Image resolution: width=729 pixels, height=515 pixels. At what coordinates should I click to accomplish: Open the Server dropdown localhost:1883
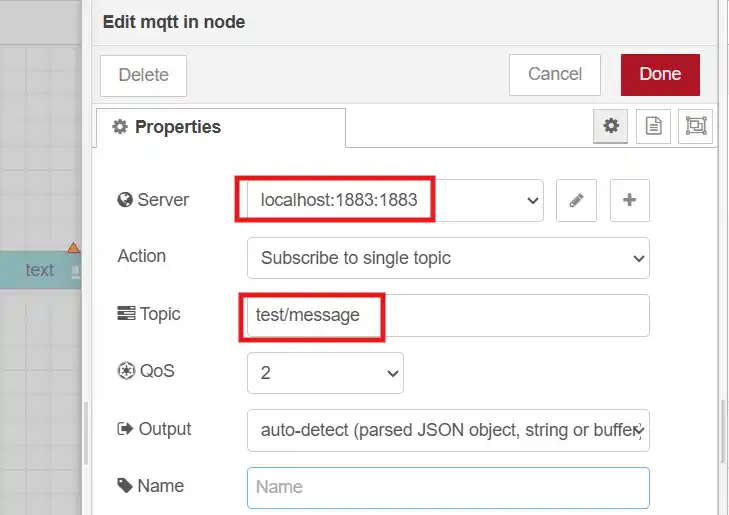[395, 200]
